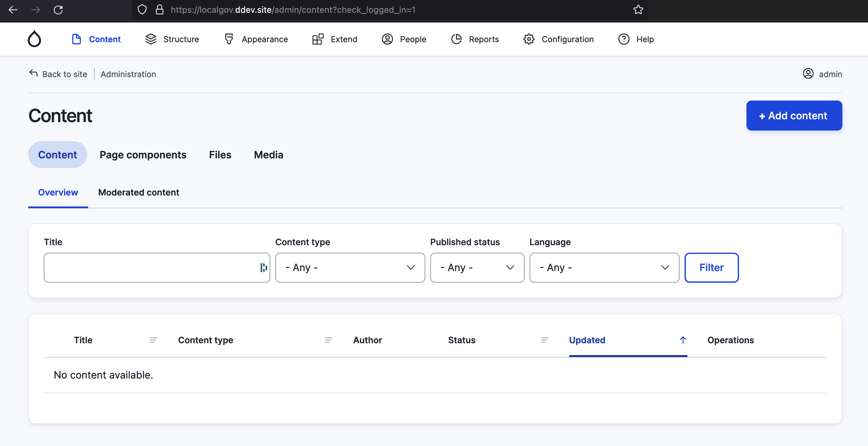The width and height of the screenshot is (868, 446).
Task: Click the Filter button
Action: pyautogui.click(x=711, y=267)
